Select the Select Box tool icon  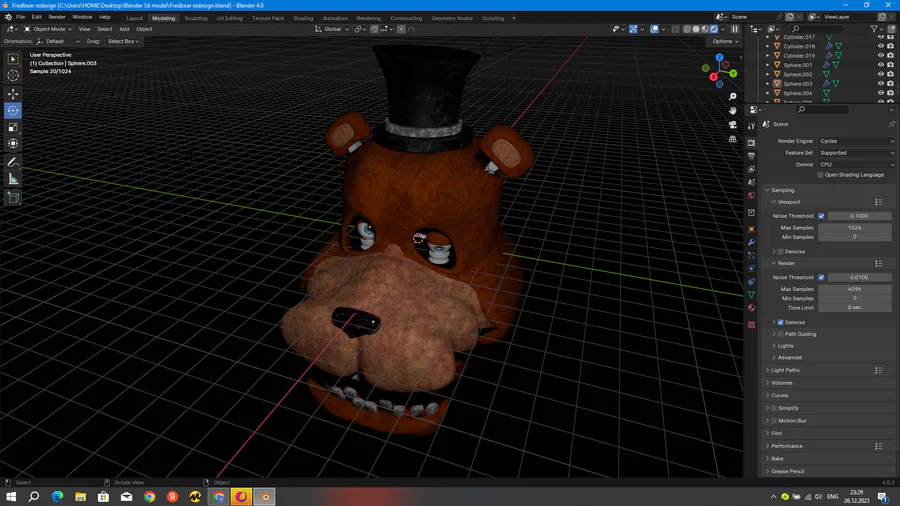[x=13, y=59]
